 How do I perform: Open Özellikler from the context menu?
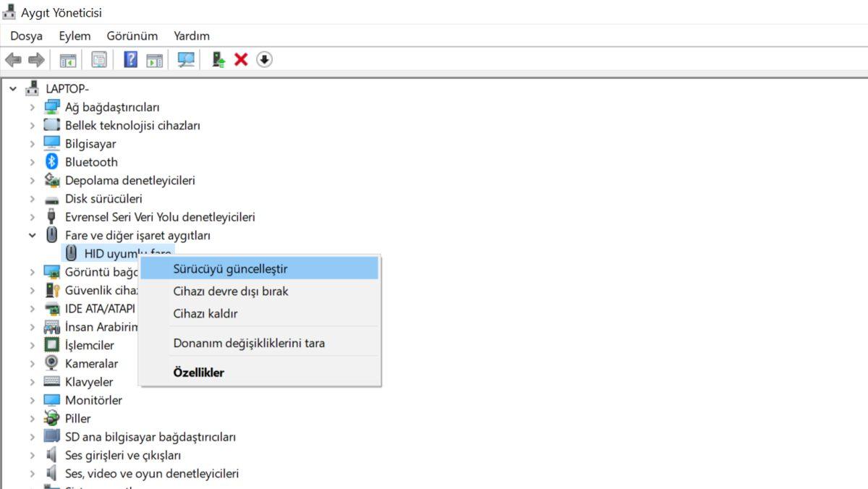[x=198, y=373]
